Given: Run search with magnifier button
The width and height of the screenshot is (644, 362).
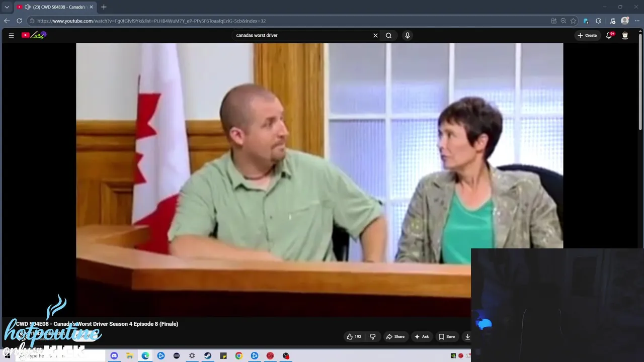Looking at the screenshot, I should click(x=388, y=35).
